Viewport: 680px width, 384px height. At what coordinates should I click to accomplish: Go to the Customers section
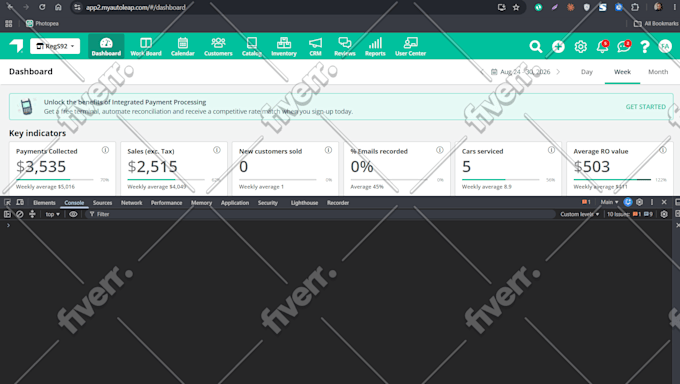pos(218,46)
